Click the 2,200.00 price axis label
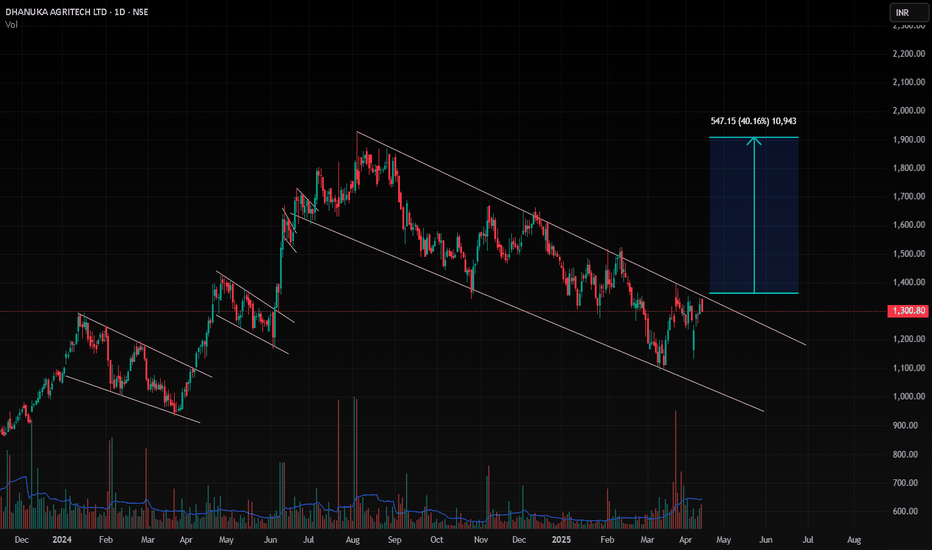Viewport: 932px width, 550px height. 909,54
